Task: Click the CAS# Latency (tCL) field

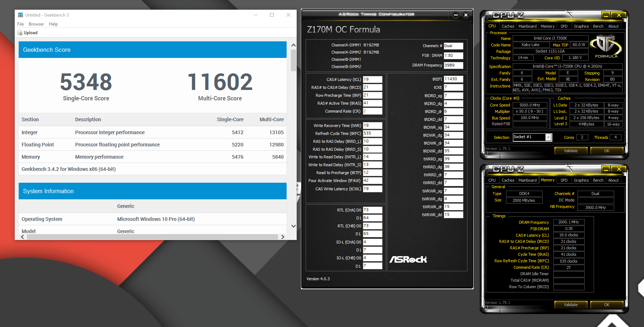Action: [x=373, y=80]
